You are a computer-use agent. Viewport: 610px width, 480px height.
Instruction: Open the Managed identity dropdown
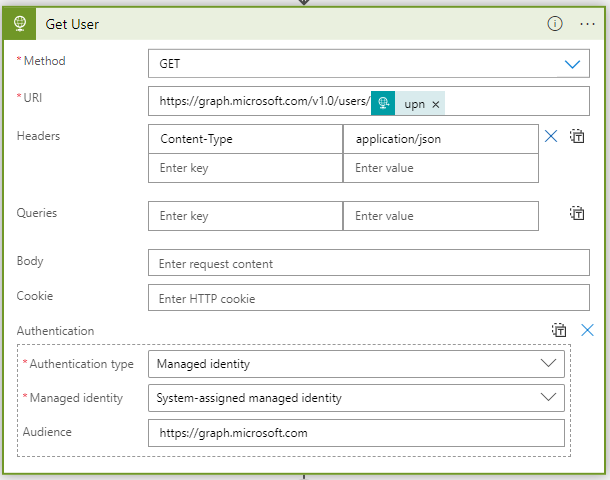(547, 398)
